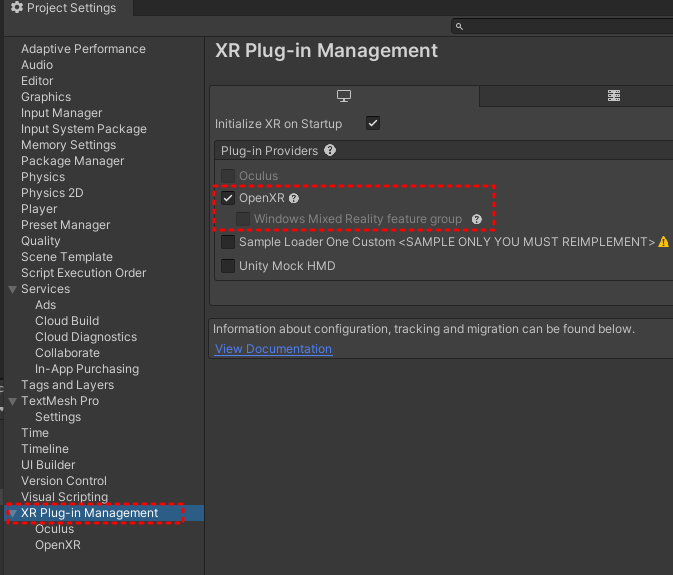Open Settings under TextMesh Pro
The image size is (673, 575).
pos(58,417)
